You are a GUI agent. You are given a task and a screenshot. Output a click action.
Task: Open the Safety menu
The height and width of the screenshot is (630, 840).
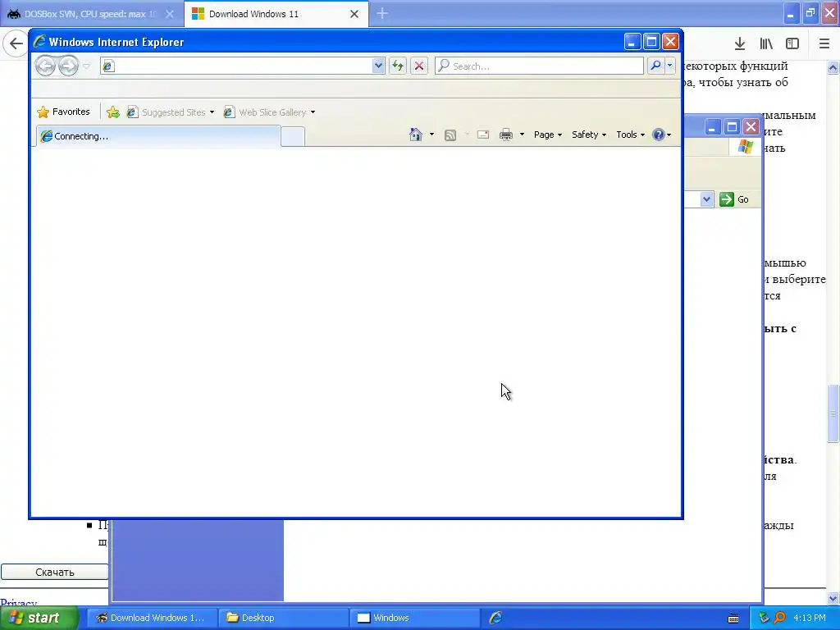click(x=589, y=135)
